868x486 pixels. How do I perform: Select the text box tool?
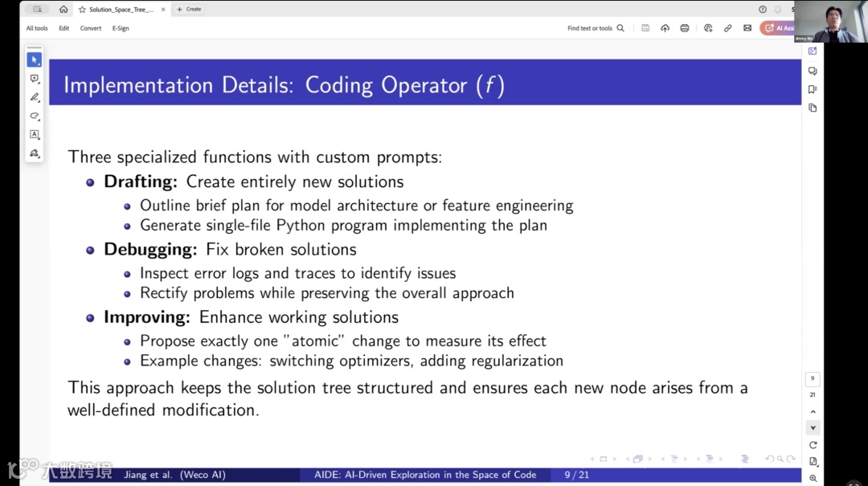pos(35,134)
